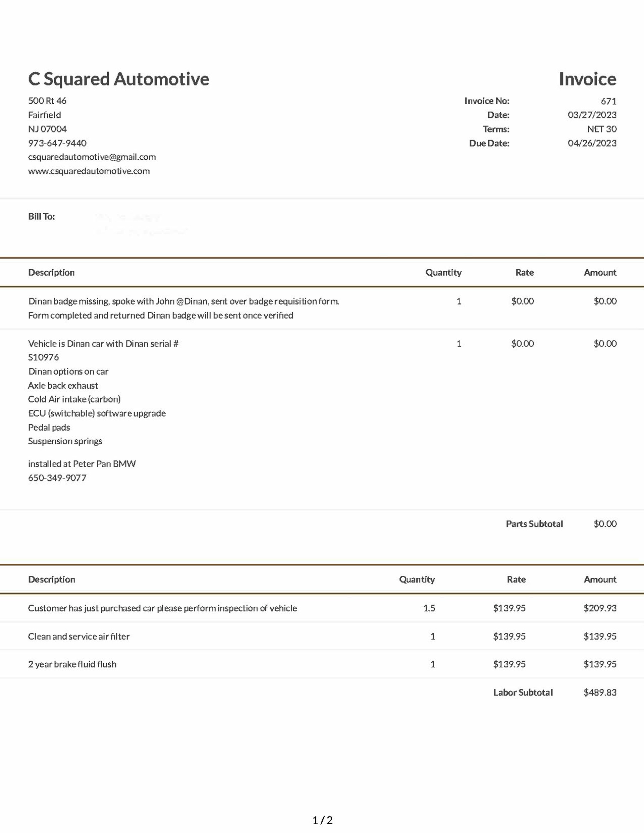Click the 1.5 quantity for vehicle inspection
Viewport: 644px width, 833px height.
click(429, 608)
